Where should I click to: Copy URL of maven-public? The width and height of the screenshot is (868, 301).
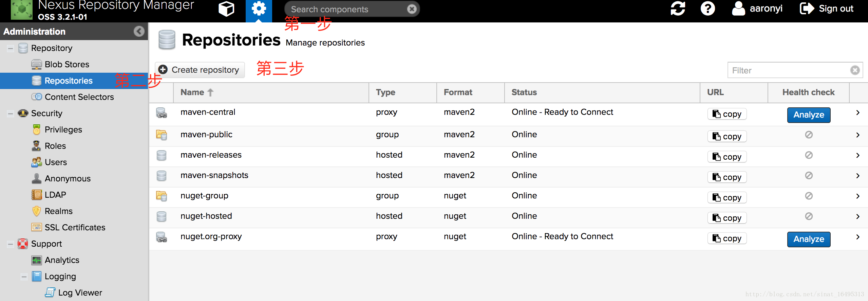point(727,136)
